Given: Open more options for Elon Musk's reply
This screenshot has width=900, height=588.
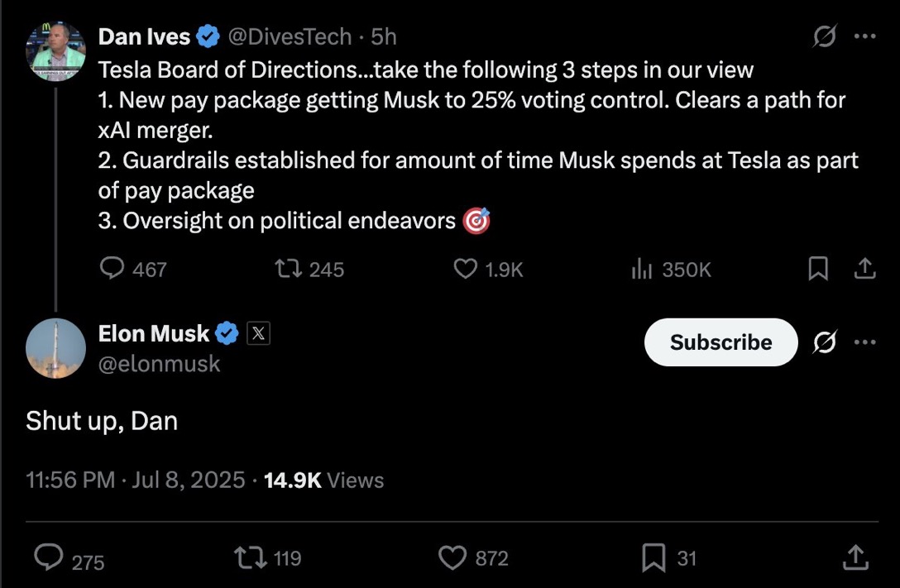Looking at the screenshot, I should click(x=865, y=342).
